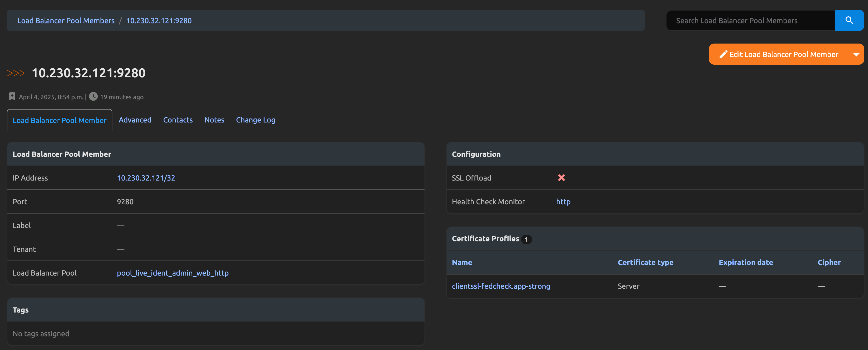
Task: Click the clock last-updated icon
Action: coord(93,96)
